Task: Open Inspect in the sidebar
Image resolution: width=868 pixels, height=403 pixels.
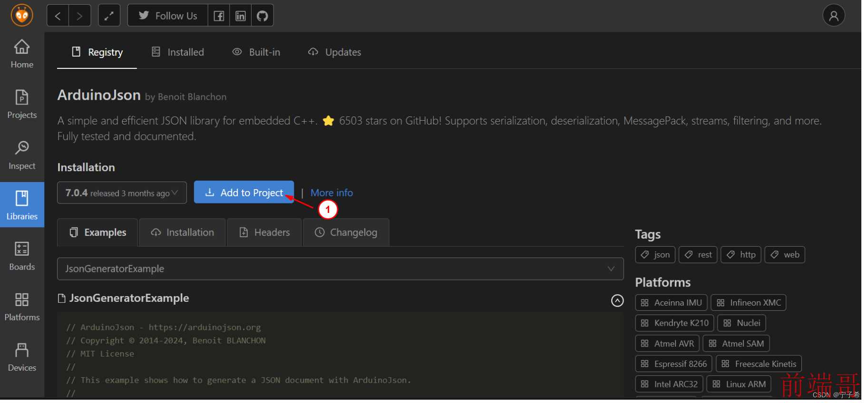Action: coord(22,155)
